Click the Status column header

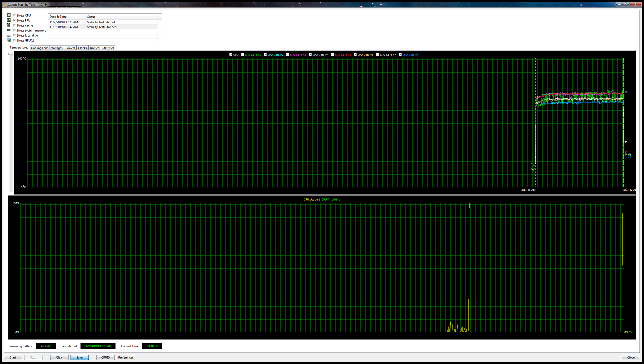point(121,17)
